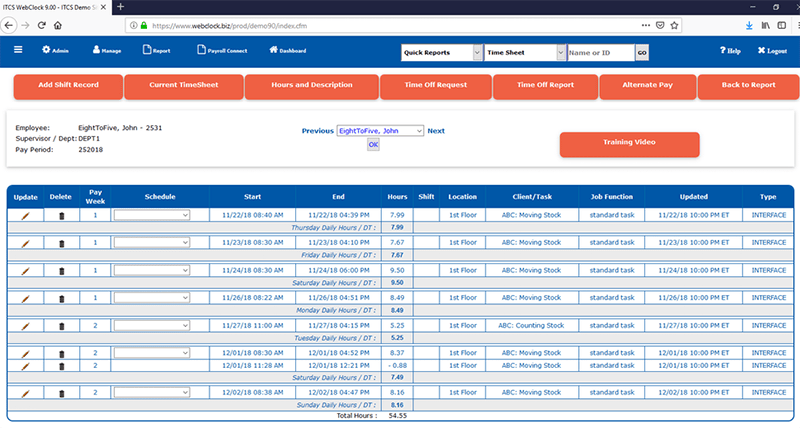800x428 pixels.
Task: Open a new browser tab
Action: (120, 7)
